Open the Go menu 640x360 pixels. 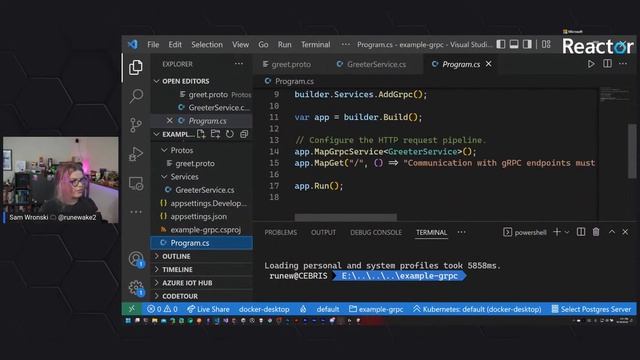[263, 44]
